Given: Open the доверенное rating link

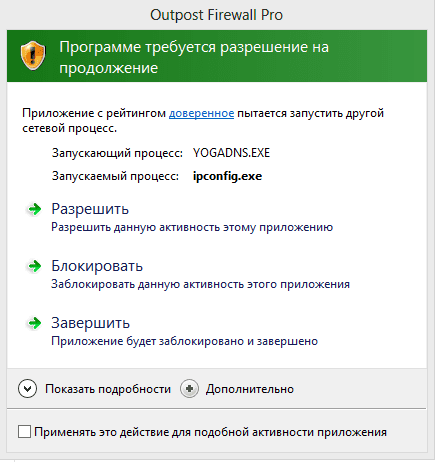Looking at the screenshot, I should 201,113.
